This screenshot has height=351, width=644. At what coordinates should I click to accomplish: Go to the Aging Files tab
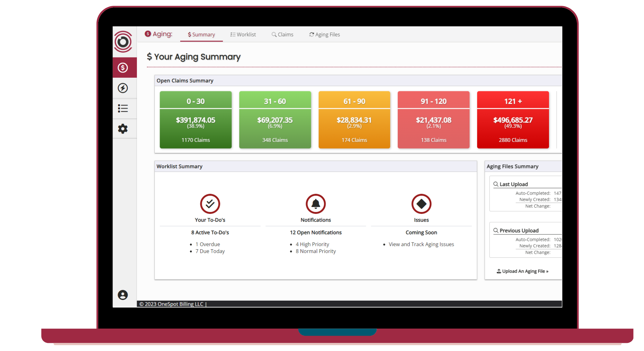tap(324, 34)
